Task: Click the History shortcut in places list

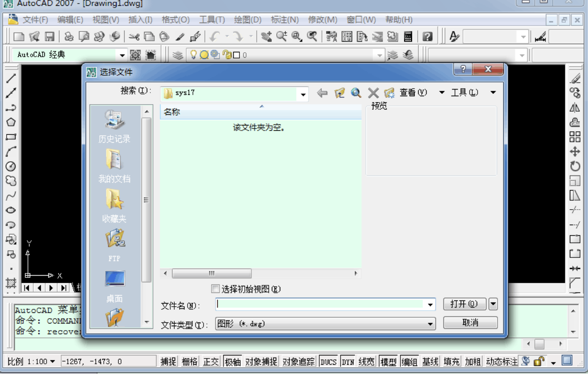Action: coord(114,127)
